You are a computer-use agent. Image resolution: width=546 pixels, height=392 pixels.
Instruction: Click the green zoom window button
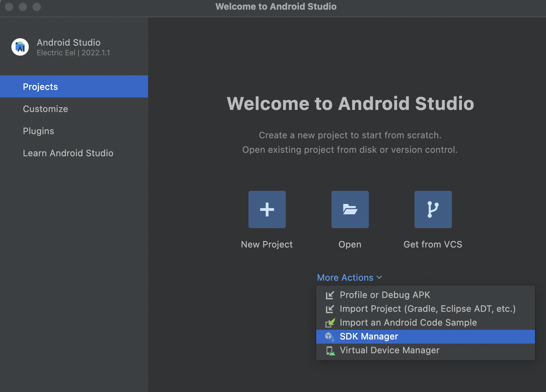(x=37, y=7)
